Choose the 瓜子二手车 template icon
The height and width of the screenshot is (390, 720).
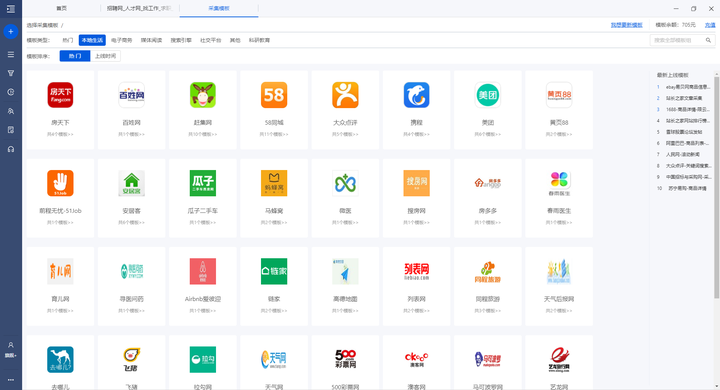pos(203,183)
